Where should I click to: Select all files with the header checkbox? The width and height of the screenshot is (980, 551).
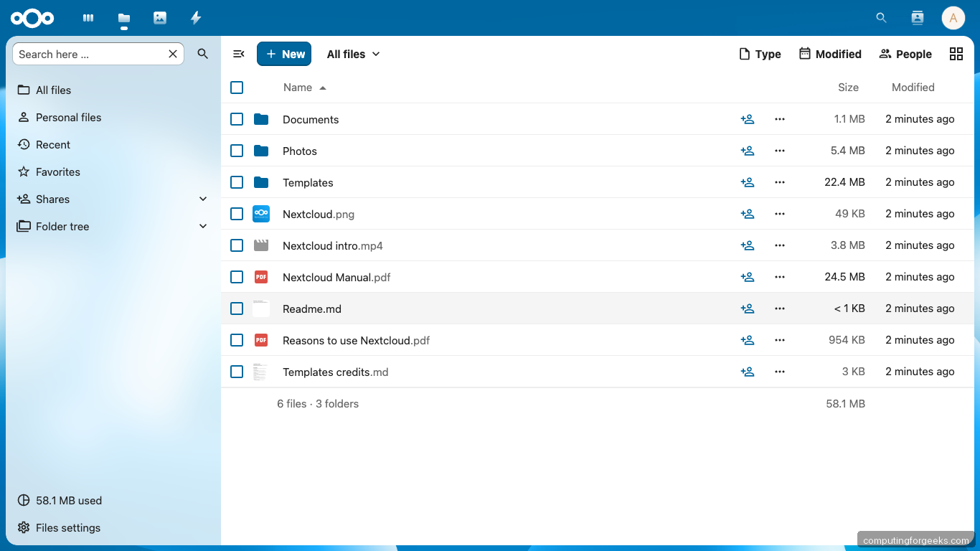click(x=237, y=88)
